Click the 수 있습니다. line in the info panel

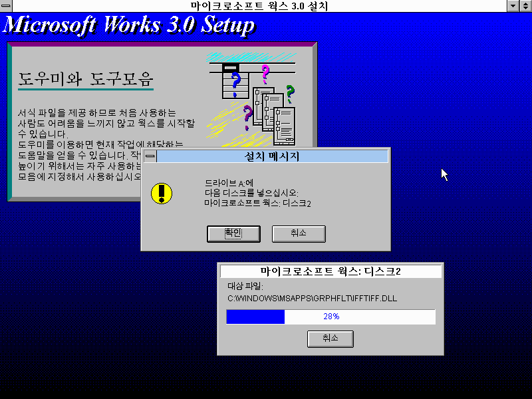pyautogui.click(x=43, y=134)
